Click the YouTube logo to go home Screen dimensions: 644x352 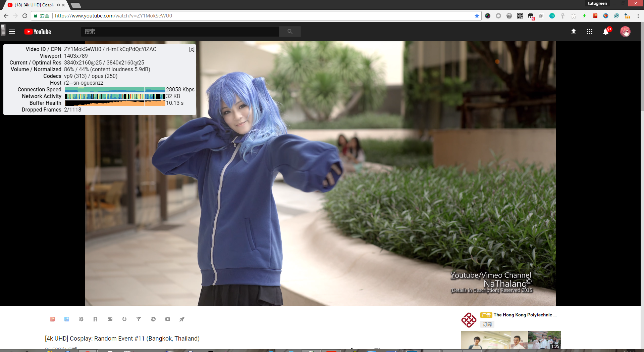pyautogui.click(x=38, y=32)
